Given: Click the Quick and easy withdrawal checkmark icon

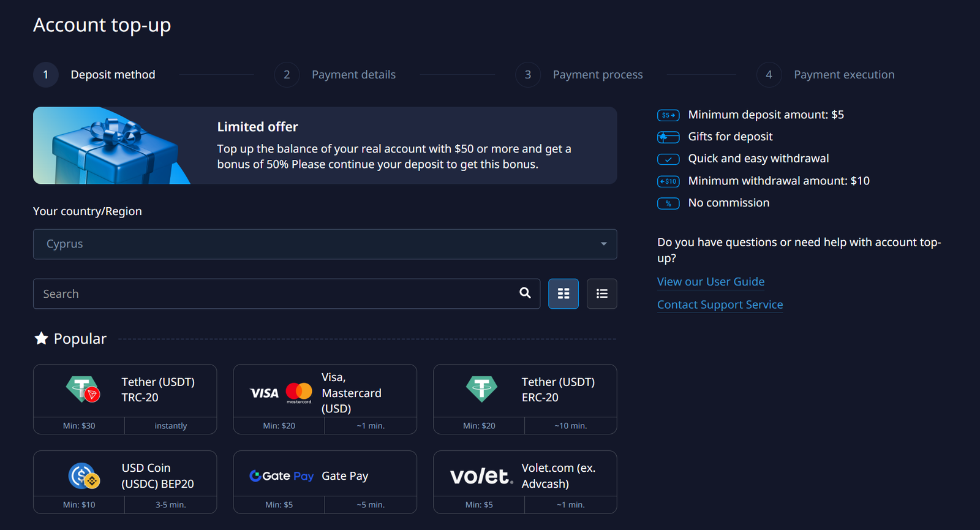Looking at the screenshot, I should pos(668,159).
